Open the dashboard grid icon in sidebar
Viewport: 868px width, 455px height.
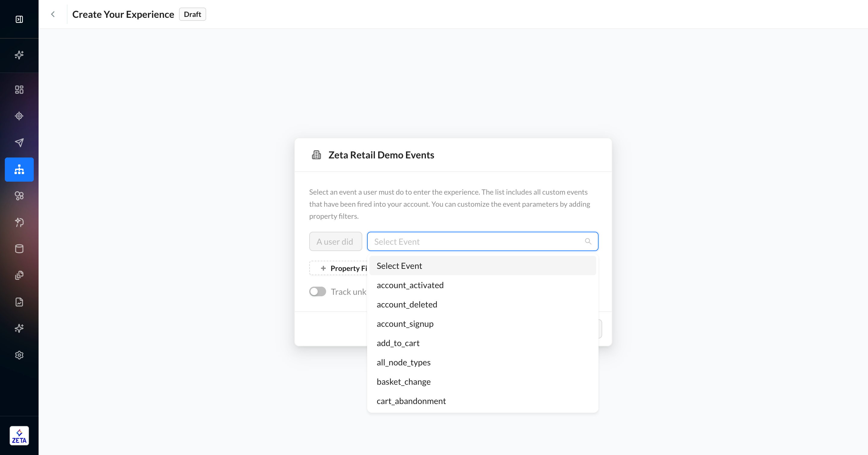(x=19, y=89)
